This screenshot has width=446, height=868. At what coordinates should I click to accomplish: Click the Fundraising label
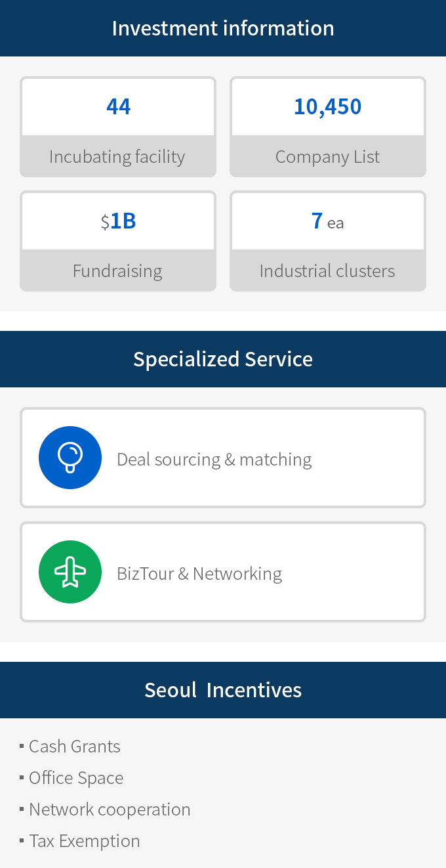pos(117,271)
